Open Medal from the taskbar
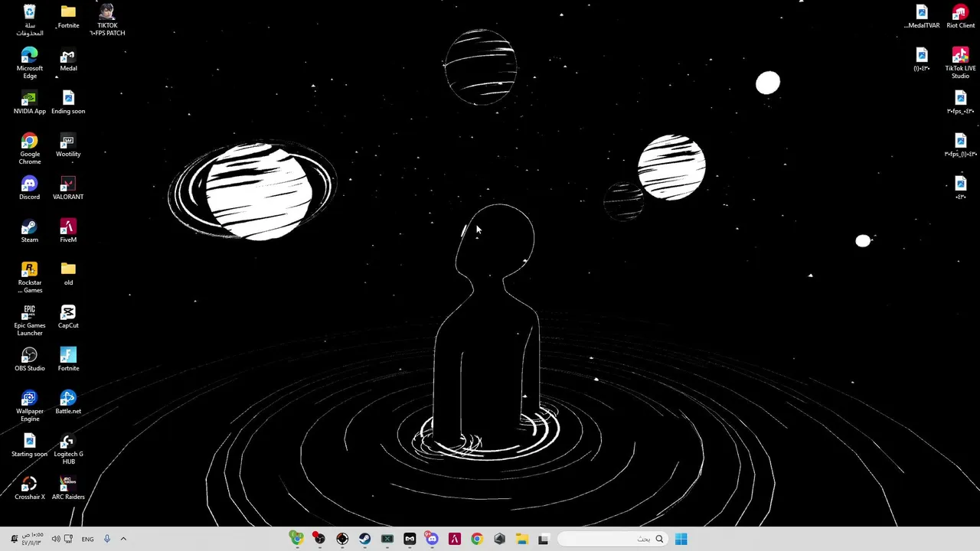This screenshot has width=980, height=551. click(410, 539)
